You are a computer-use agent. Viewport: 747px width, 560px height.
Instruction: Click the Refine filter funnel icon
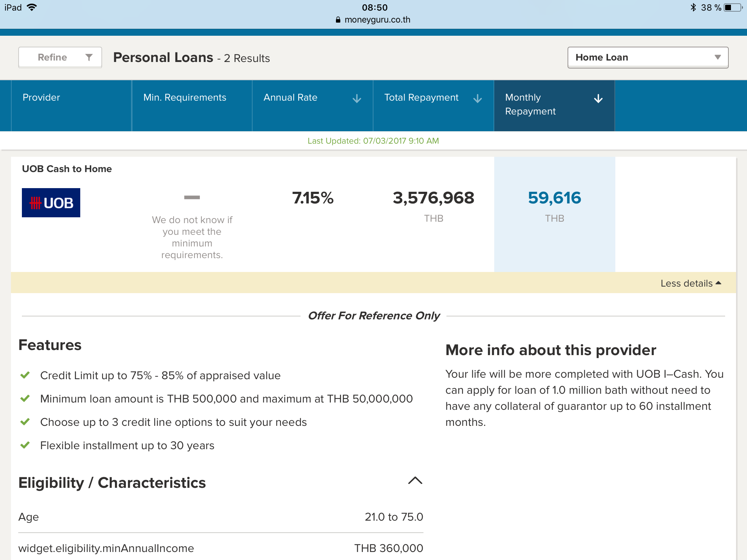(x=89, y=57)
